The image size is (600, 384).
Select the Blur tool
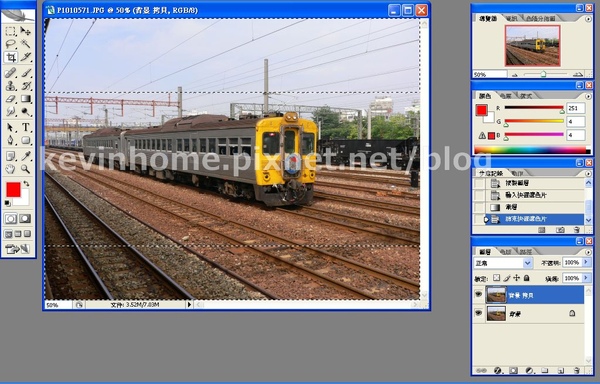pos(11,112)
